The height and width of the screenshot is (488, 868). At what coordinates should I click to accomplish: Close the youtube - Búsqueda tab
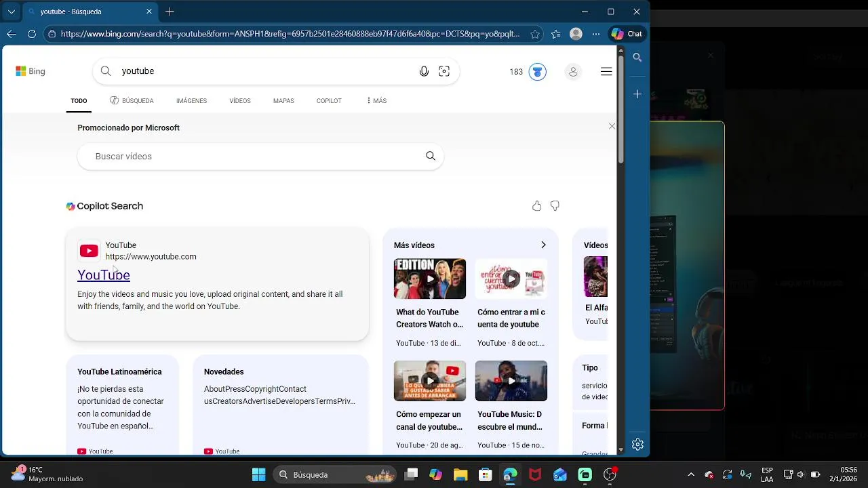tap(149, 12)
